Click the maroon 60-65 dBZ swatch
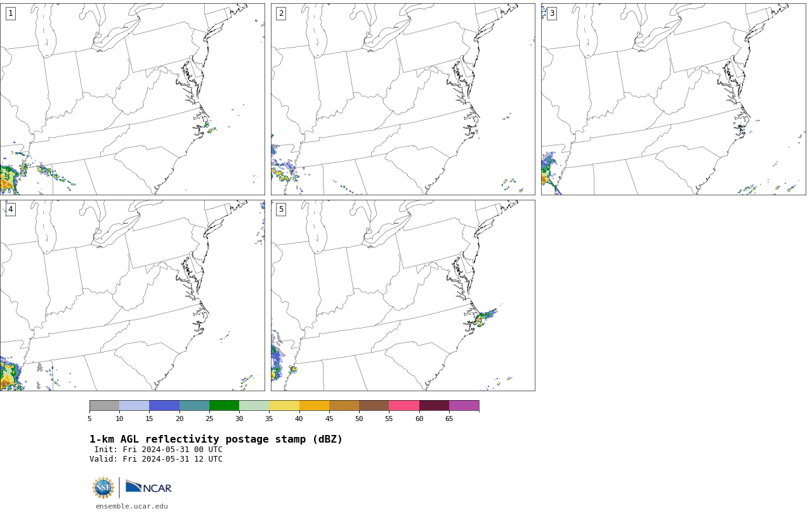The image size is (812, 513). 434,406
